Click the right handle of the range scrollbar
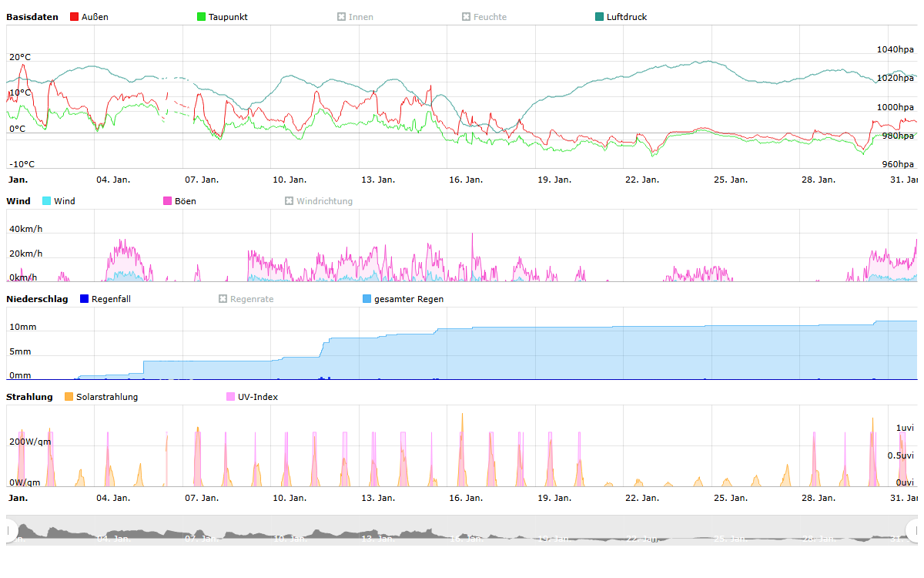This screenshot has height=578, width=924. point(913,530)
